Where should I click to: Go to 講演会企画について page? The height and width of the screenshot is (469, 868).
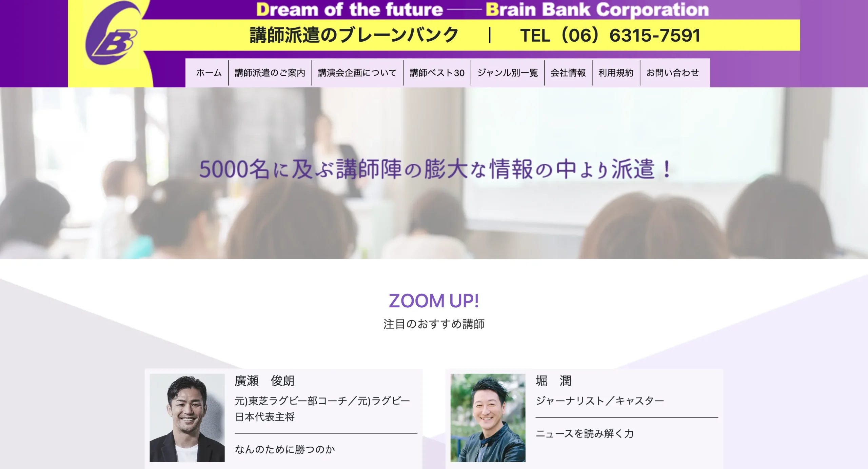coord(357,73)
